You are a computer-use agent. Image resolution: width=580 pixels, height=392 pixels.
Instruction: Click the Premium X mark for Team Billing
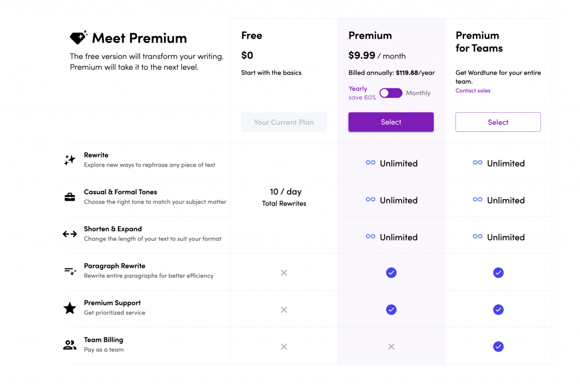click(x=391, y=347)
